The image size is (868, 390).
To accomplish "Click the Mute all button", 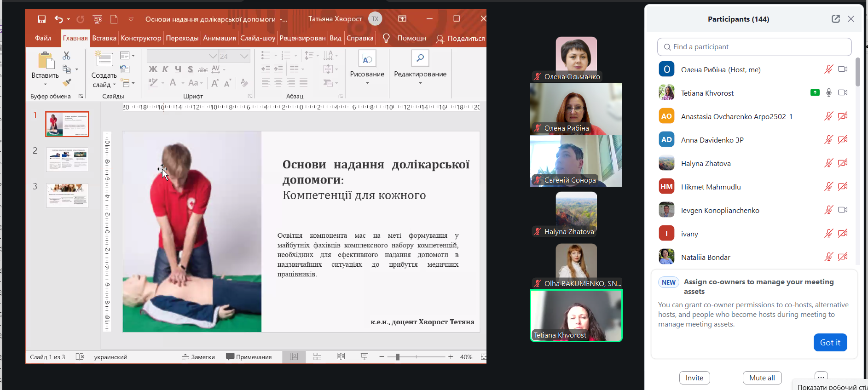I will pyautogui.click(x=762, y=378).
